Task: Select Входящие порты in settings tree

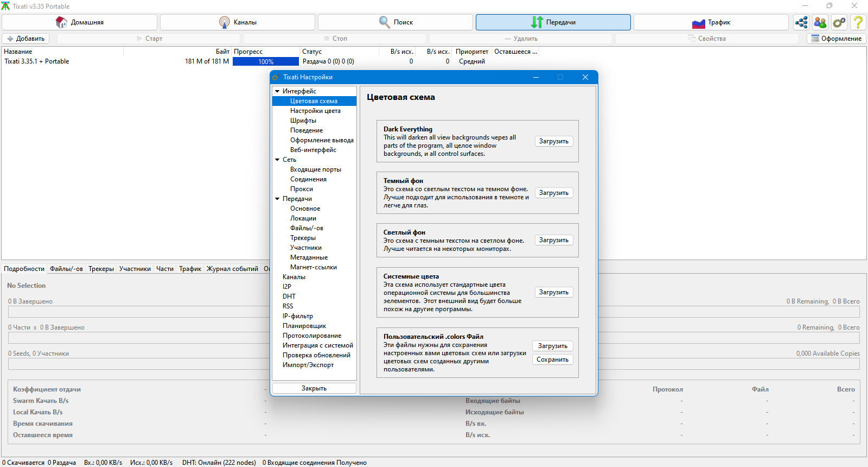Action: pyautogui.click(x=316, y=169)
